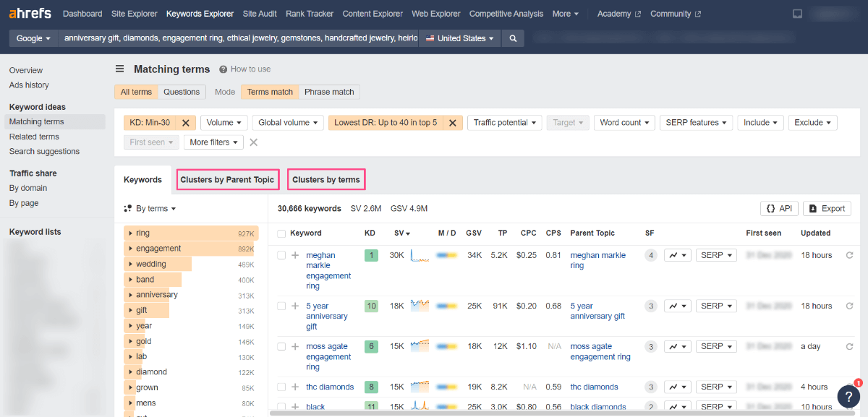
Task: Open parent topic 5 year anniversary gift
Action: coord(597,311)
